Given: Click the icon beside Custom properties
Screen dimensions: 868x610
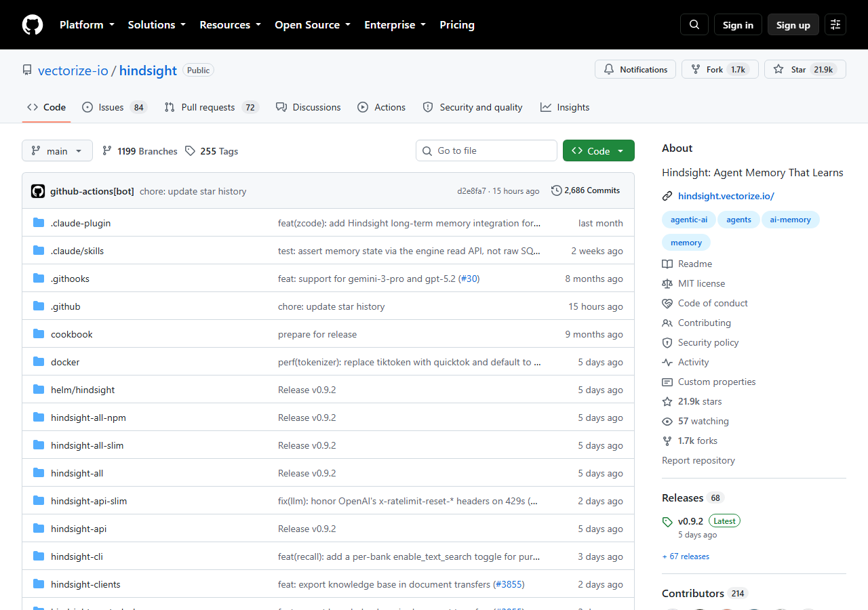Looking at the screenshot, I should pos(667,382).
